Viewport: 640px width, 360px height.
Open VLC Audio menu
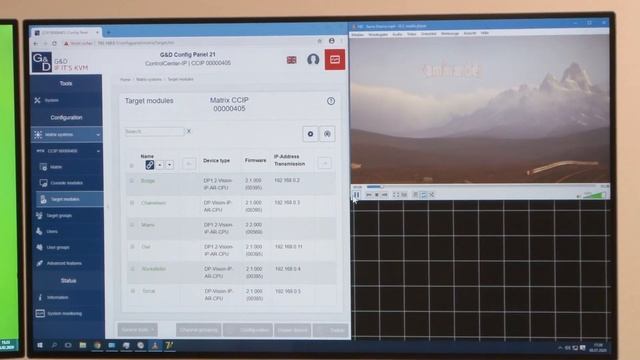click(397, 34)
